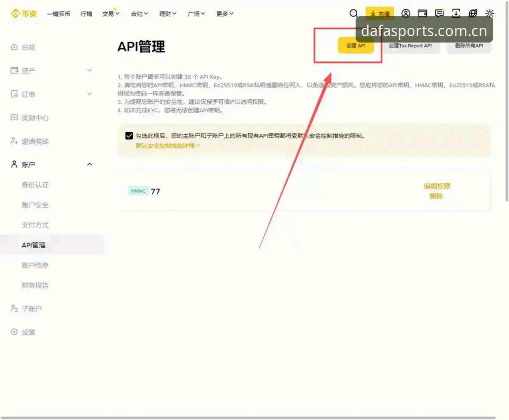Collapse the 账户 sidebar chevron

click(90, 164)
